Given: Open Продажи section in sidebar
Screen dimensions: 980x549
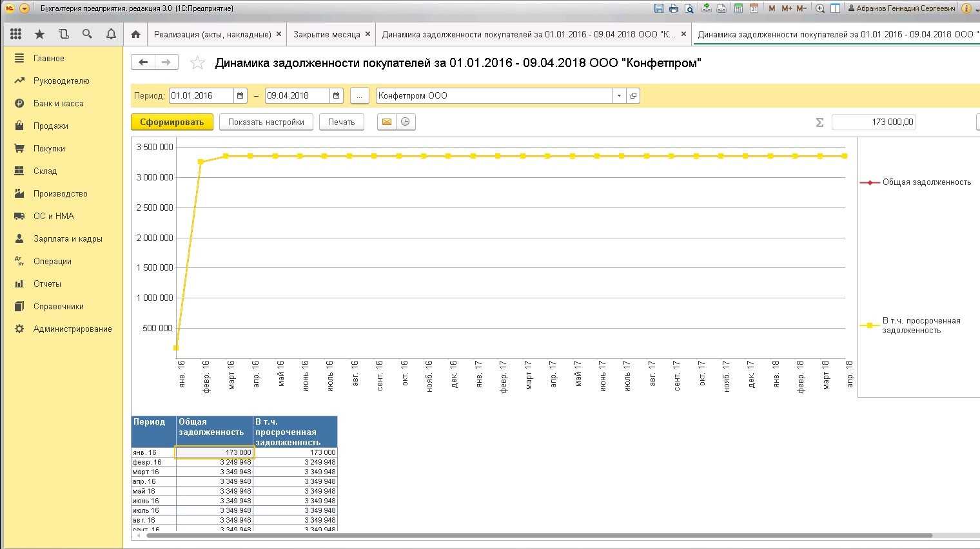Looking at the screenshot, I should [50, 126].
